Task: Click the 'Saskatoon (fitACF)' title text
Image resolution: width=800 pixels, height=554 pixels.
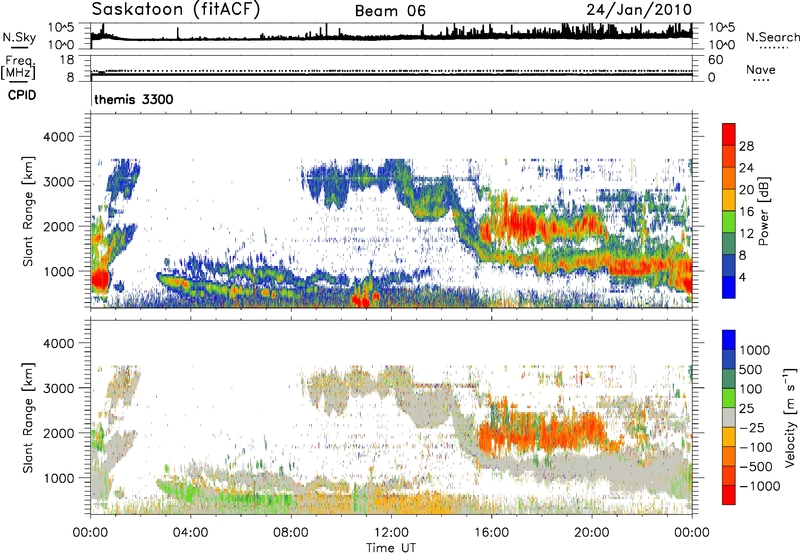Action: [x=176, y=10]
